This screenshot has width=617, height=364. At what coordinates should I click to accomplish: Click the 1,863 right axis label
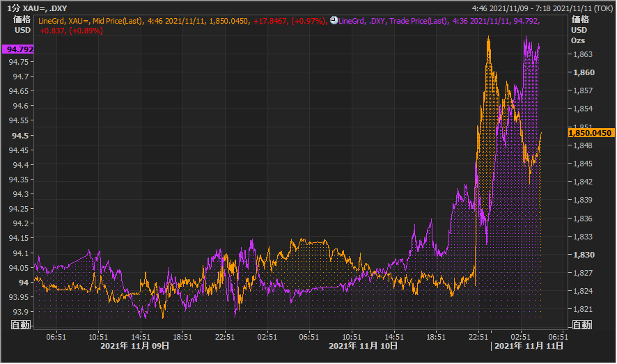(583, 54)
